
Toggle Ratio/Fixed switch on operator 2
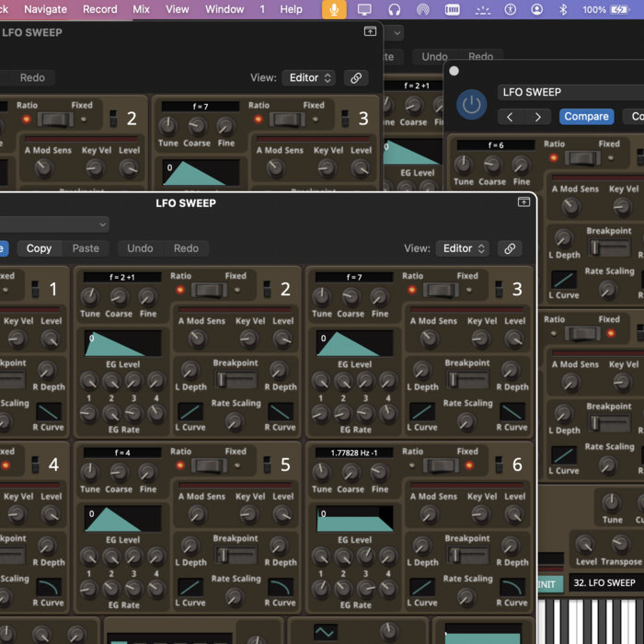pos(208,290)
